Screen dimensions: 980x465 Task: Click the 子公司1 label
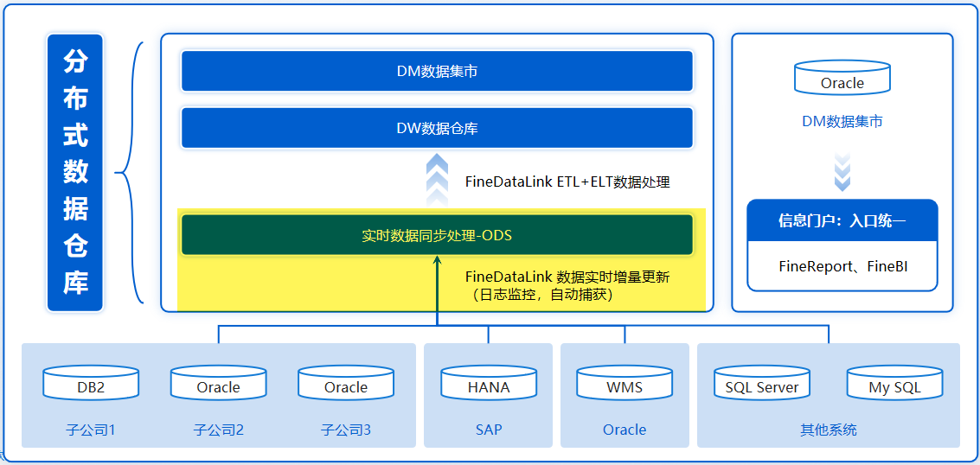coord(91,430)
